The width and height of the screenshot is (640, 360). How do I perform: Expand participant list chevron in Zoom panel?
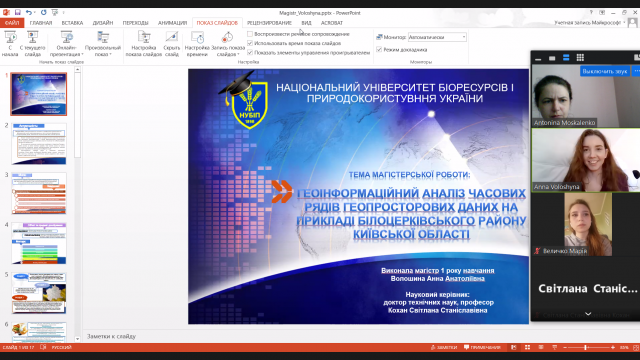tap(588, 314)
